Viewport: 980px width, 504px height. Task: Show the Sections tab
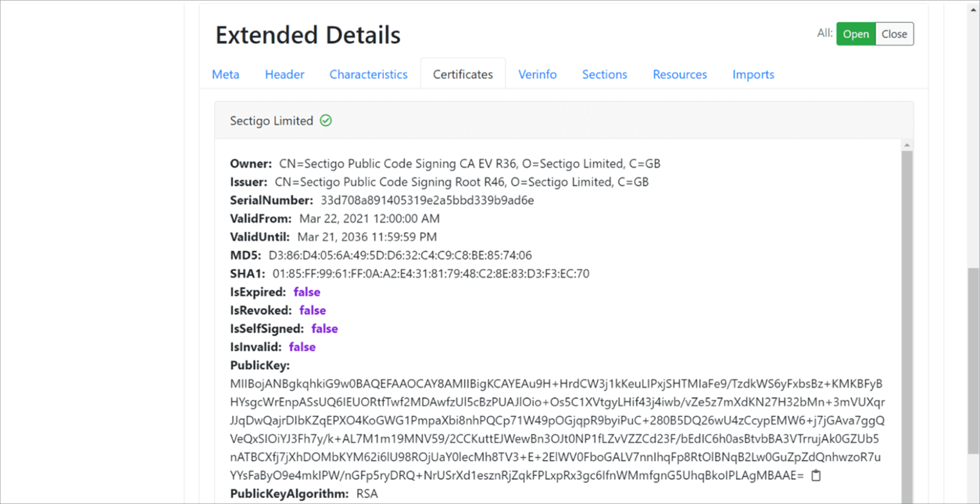coord(604,75)
